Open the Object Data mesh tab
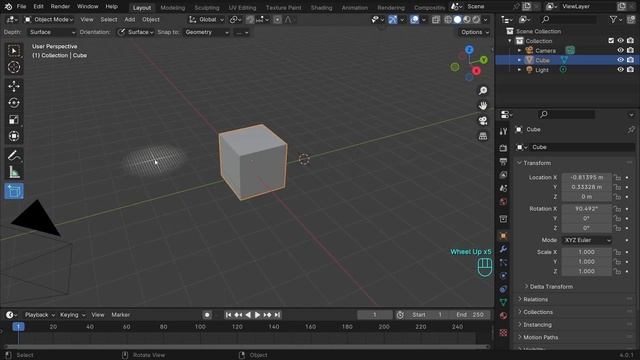Screen dimensions: 640x360 tap(503, 302)
